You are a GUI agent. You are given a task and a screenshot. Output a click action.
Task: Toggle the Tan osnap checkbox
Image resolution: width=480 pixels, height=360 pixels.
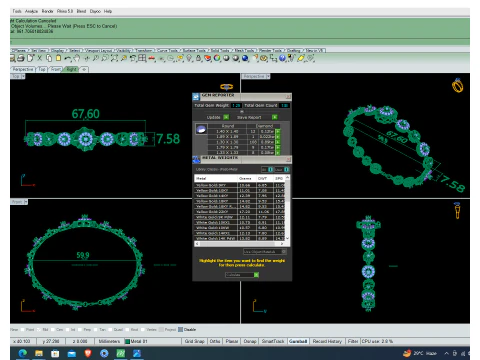point(96,330)
